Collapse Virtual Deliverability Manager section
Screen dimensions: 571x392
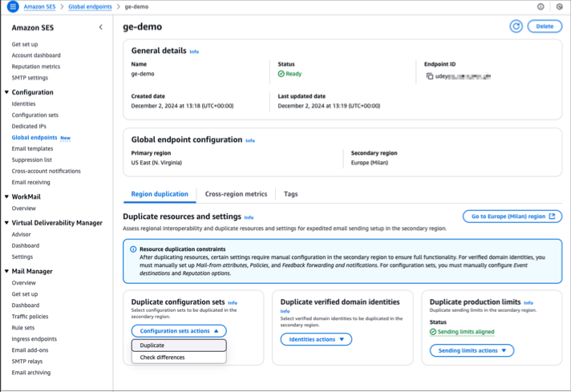point(6,223)
